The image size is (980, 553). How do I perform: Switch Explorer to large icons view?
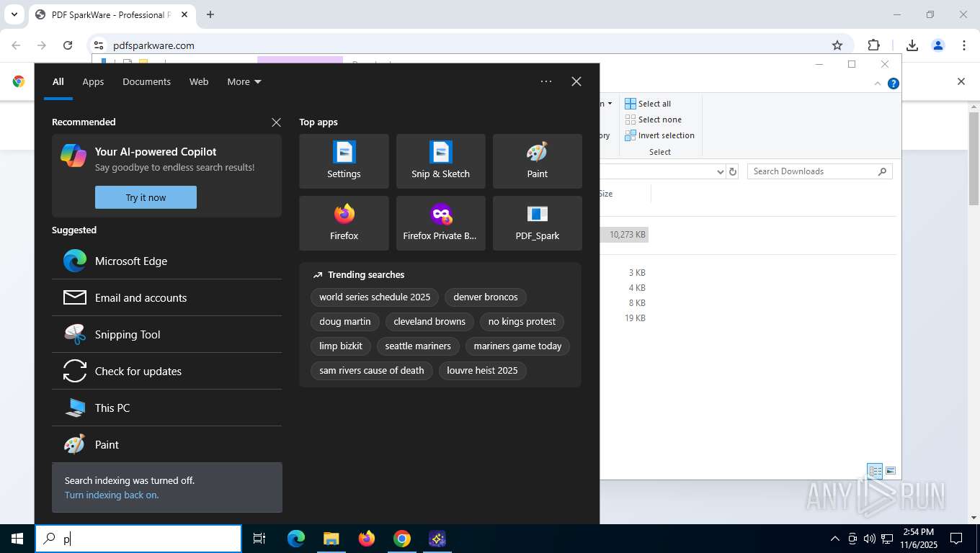(891, 471)
